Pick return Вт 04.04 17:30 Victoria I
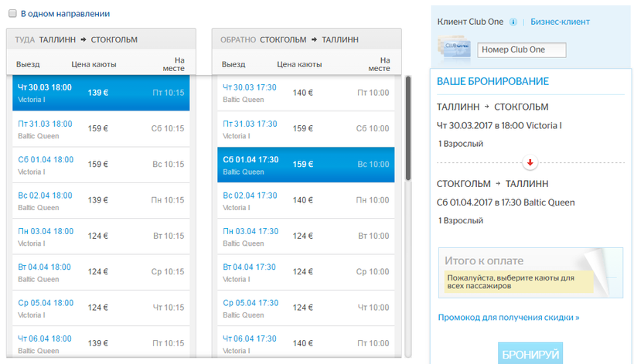The image size is (634, 364). (305, 271)
